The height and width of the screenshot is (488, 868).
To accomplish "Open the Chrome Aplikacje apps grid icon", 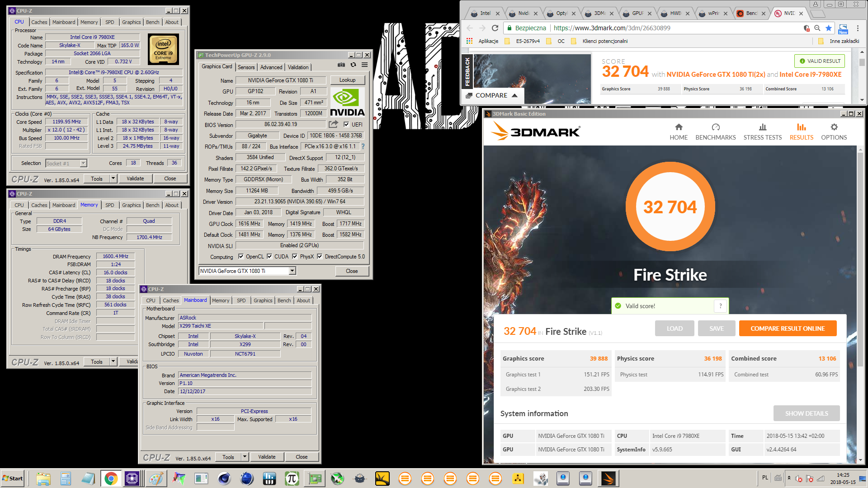I will click(x=469, y=41).
